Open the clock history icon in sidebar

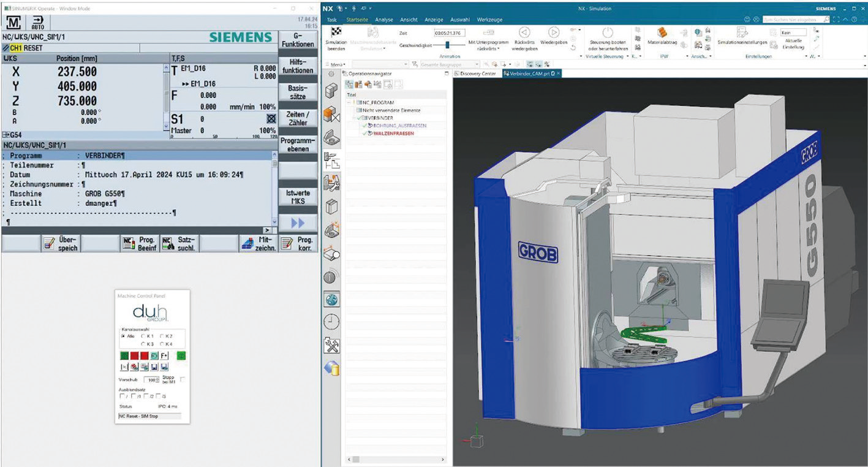click(331, 322)
